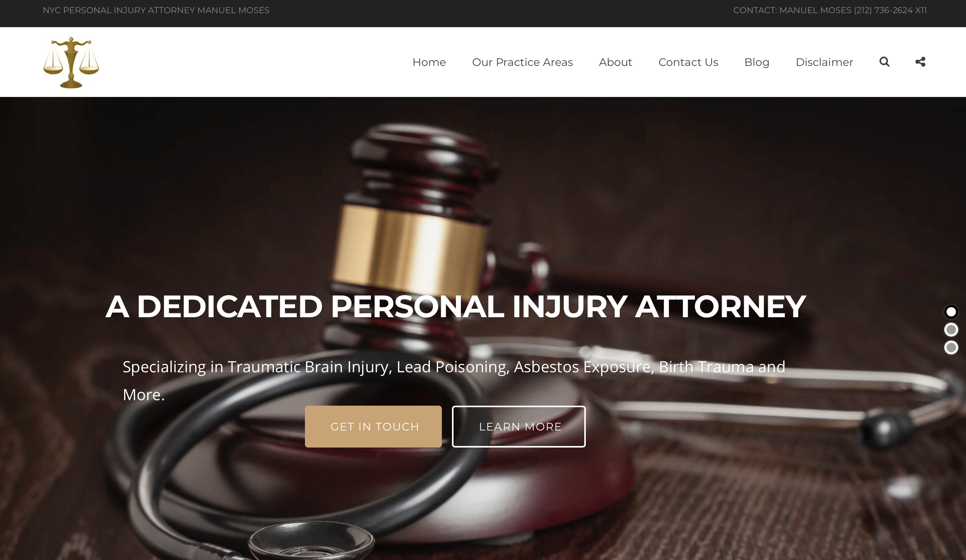Click the Get In Touch button
This screenshot has width=966, height=560.
tap(373, 427)
